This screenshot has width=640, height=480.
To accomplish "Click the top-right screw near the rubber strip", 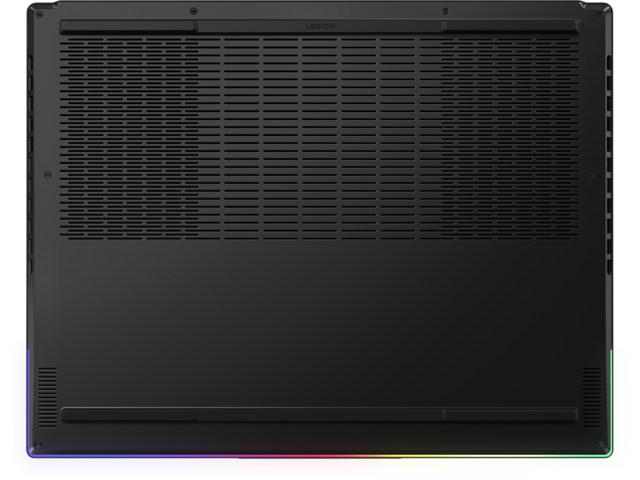I will point(445,12).
